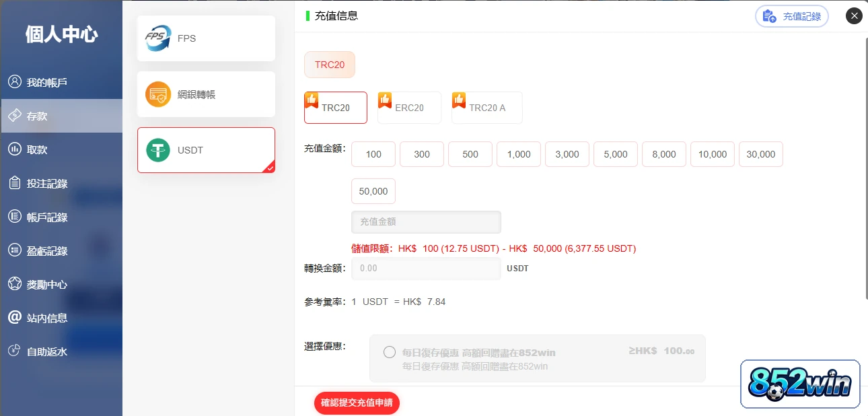Image resolution: width=868 pixels, height=416 pixels.
Task: Select recharge amount 100
Action: 373,154
